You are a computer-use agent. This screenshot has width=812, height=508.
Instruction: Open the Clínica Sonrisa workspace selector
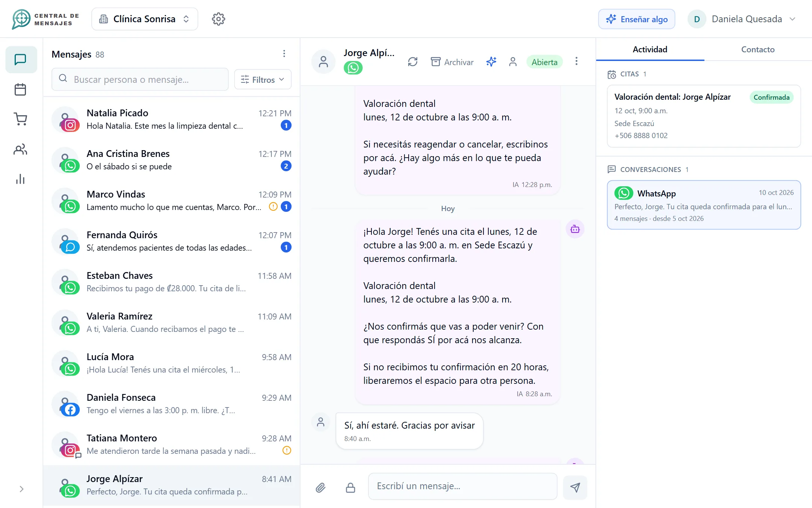coord(145,19)
